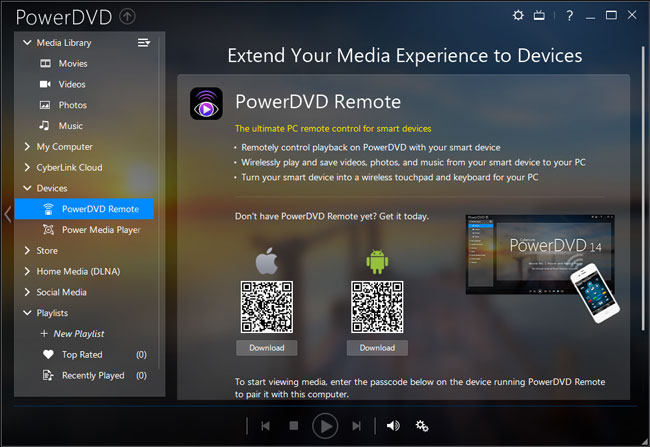Click Home Media (DLNA) label
This screenshot has width=650, height=447.
(x=78, y=272)
